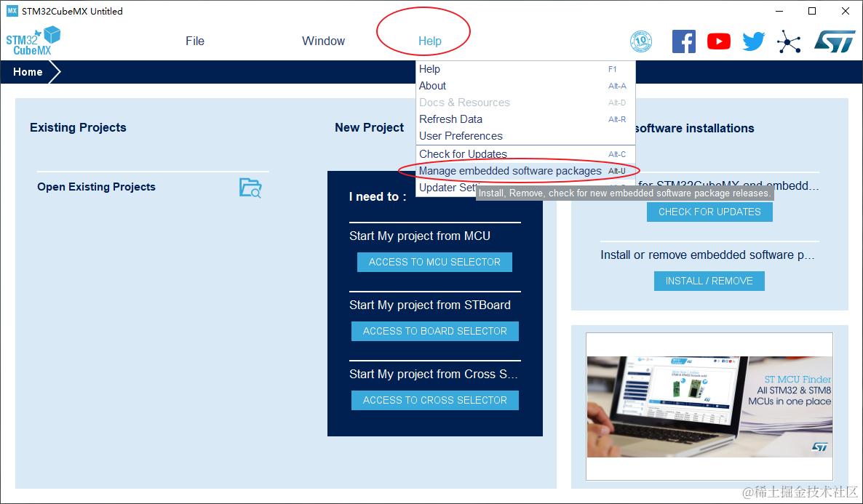Open the ST MCU Finder banner image
863x504 pixels.
(709, 407)
